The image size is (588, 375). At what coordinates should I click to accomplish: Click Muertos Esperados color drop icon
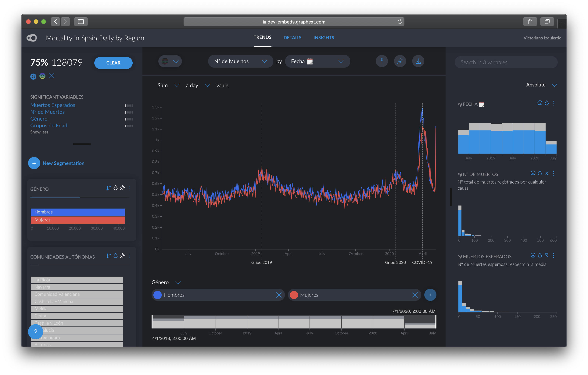coord(540,255)
